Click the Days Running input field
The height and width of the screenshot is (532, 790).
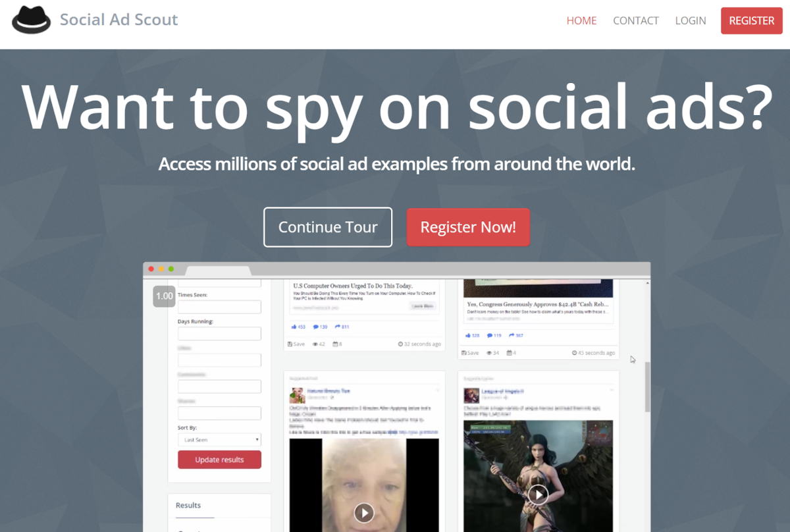(x=219, y=334)
